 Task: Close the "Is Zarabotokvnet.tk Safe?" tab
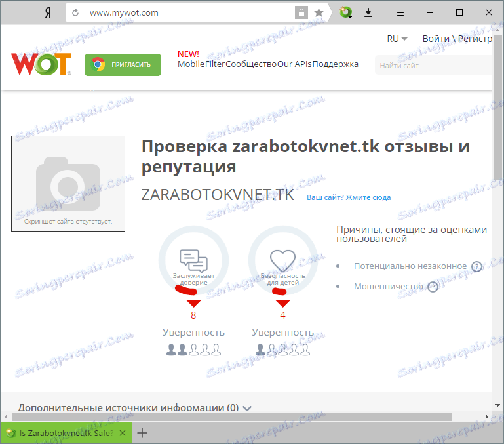[123, 433]
